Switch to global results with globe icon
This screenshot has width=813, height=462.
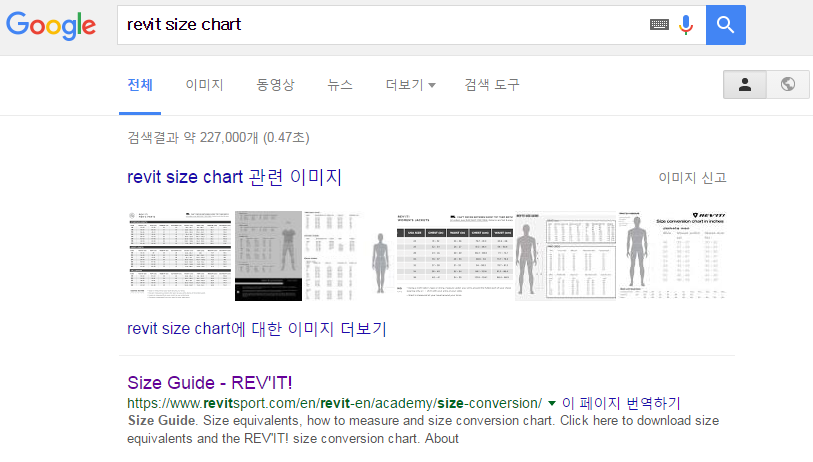pyautogui.click(x=788, y=85)
